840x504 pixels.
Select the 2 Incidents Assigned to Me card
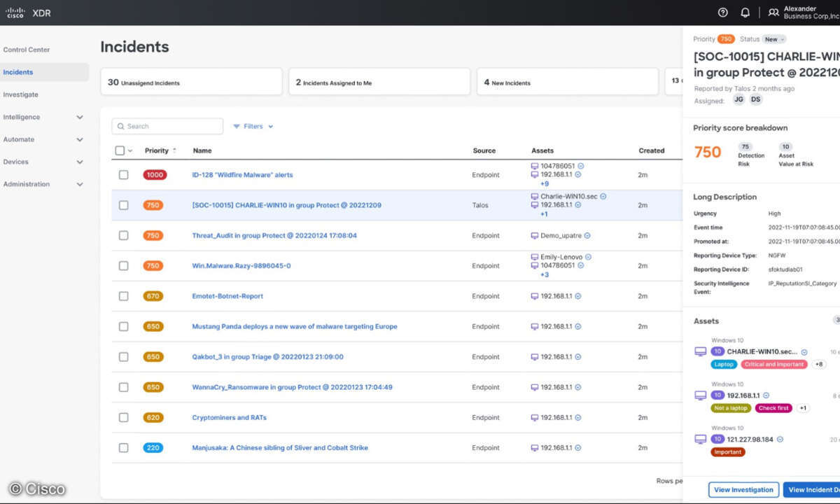click(x=379, y=82)
